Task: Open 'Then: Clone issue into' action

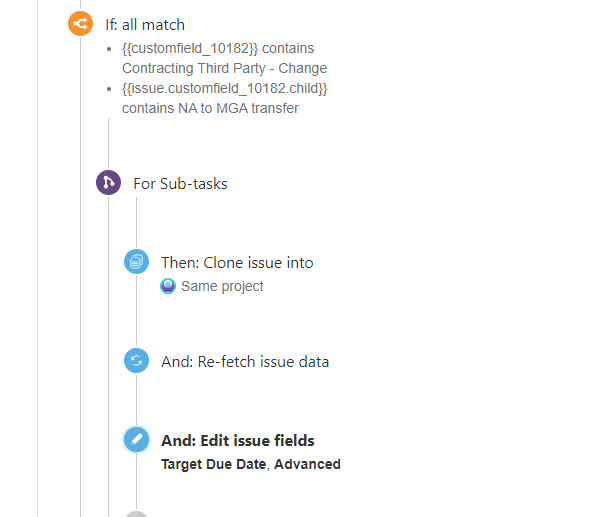Action: coord(237,263)
